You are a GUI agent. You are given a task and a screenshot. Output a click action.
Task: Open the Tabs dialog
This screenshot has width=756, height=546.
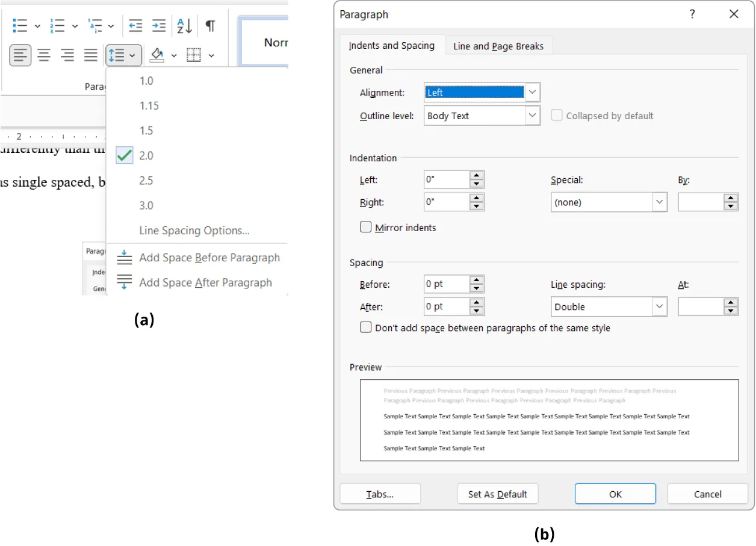pos(380,494)
